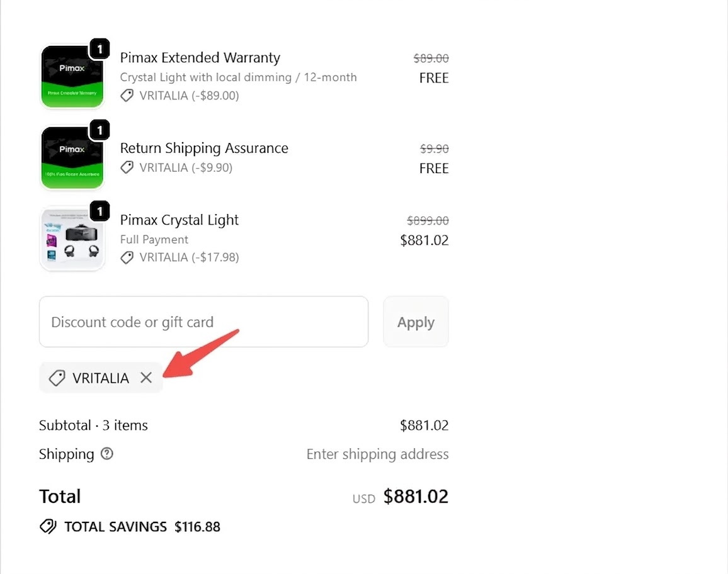Click the tag icon next to VRITALIA (-$17.98)
The height and width of the screenshot is (574, 728).
click(x=127, y=257)
